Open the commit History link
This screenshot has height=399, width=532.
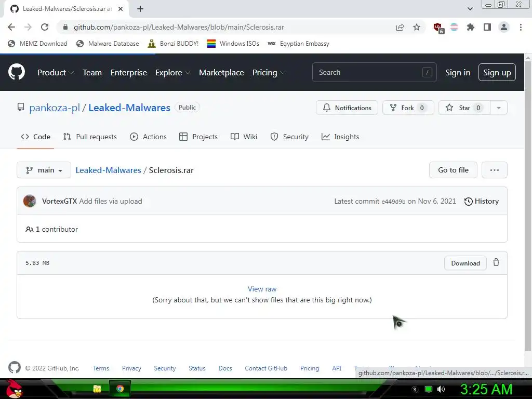482,201
